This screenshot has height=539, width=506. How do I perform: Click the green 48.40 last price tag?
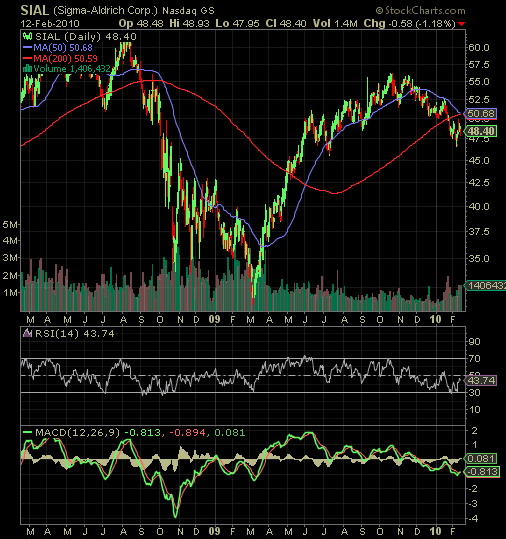[x=480, y=131]
